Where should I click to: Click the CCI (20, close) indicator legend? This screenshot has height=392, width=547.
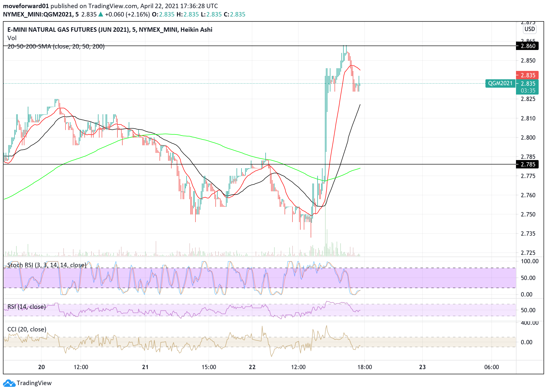27,329
